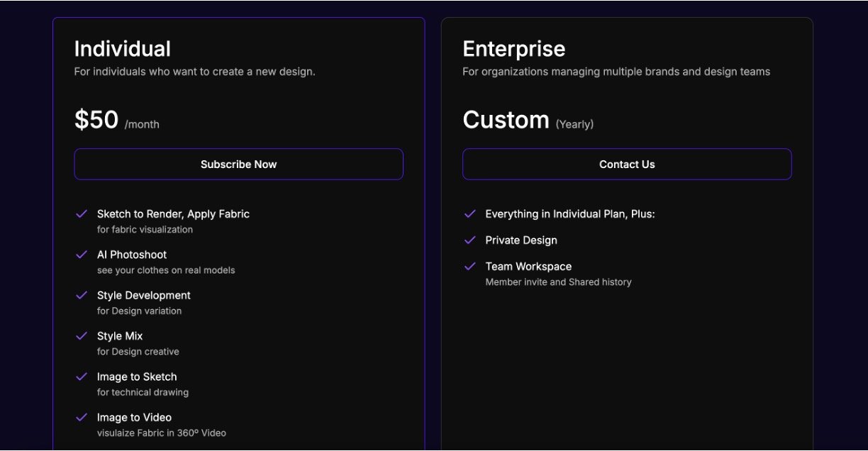Select the Team Workspace checkmark icon
This screenshot has height=451, width=868.
[469, 266]
